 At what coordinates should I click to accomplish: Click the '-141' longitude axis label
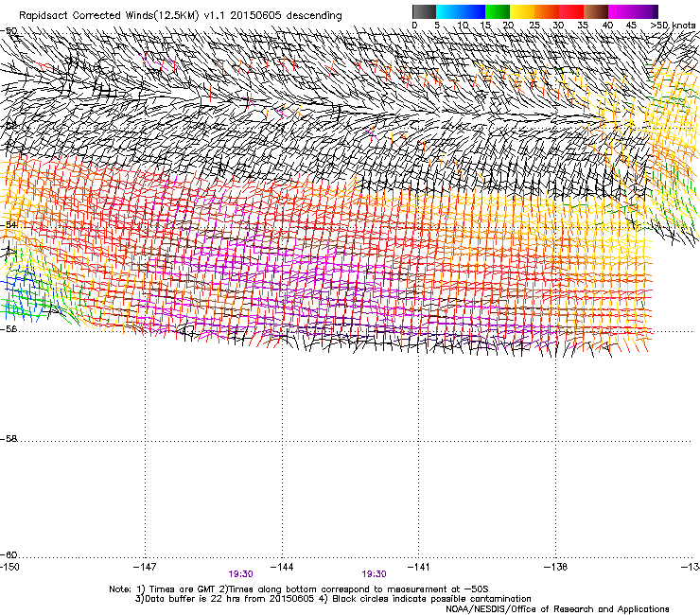[419, 567]
